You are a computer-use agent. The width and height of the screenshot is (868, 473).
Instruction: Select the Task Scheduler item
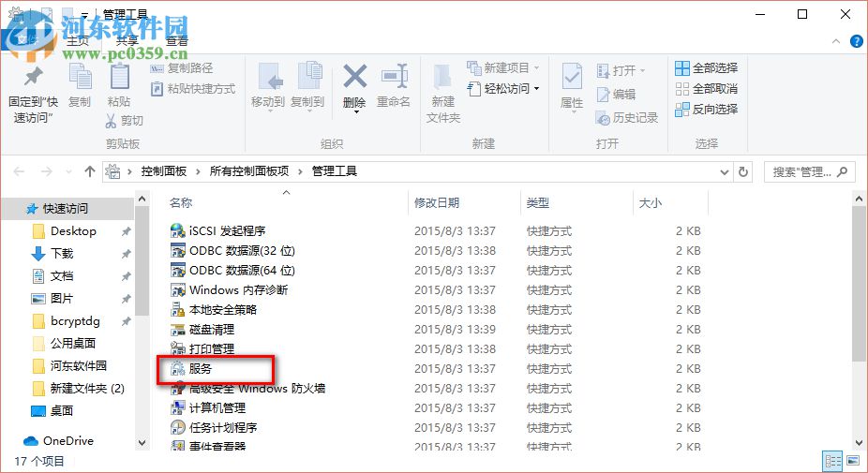[213, 428]
